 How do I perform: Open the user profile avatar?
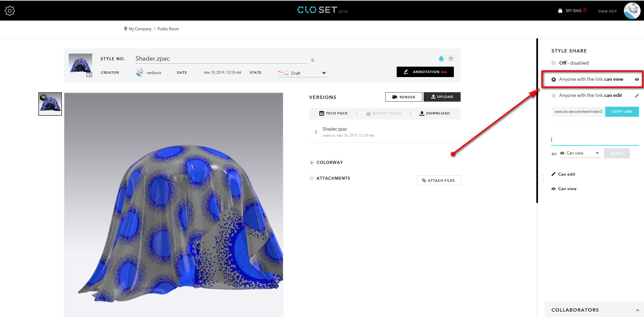coord(632,11)
